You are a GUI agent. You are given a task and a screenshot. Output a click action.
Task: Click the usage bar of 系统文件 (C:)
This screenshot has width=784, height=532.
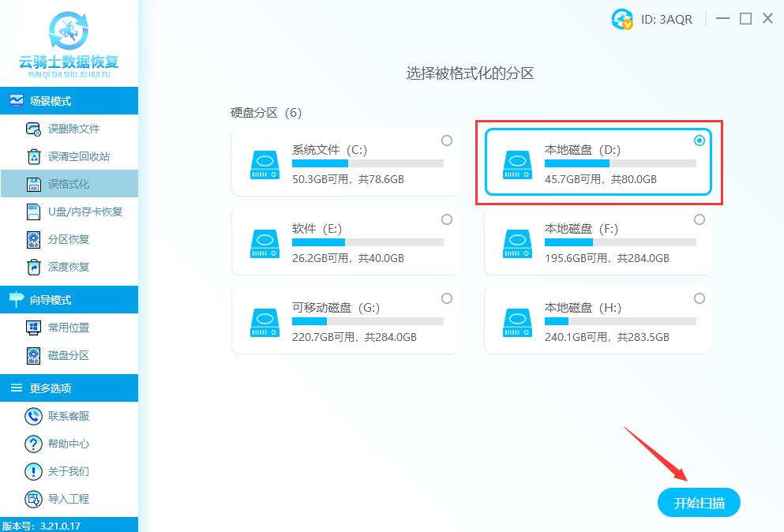(x=368, y=163)
